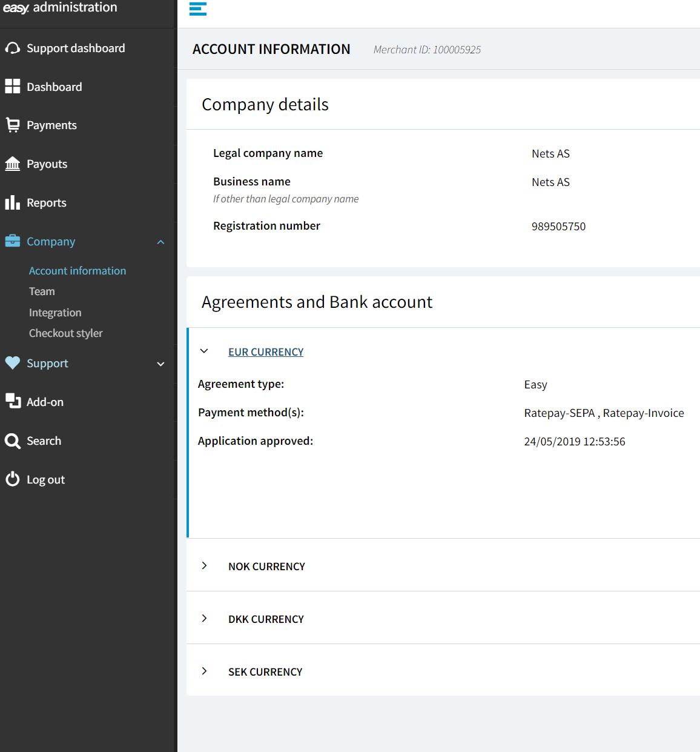Screen dimensions: 700x752
Task: Click the Log out power icon
Action: tap(13, 479)
